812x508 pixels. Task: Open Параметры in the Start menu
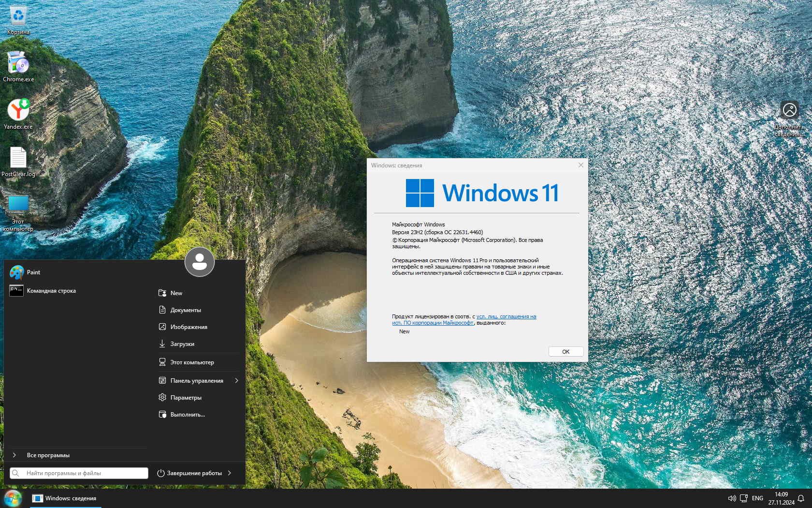coord(199,397)
